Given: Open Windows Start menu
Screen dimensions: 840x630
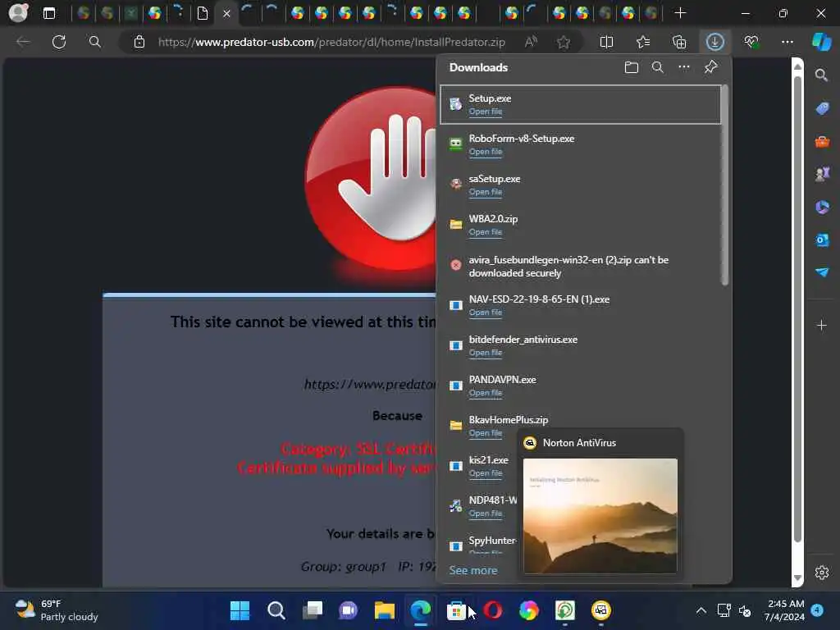Looking at the screenshot, I should [x=240, y=610].
